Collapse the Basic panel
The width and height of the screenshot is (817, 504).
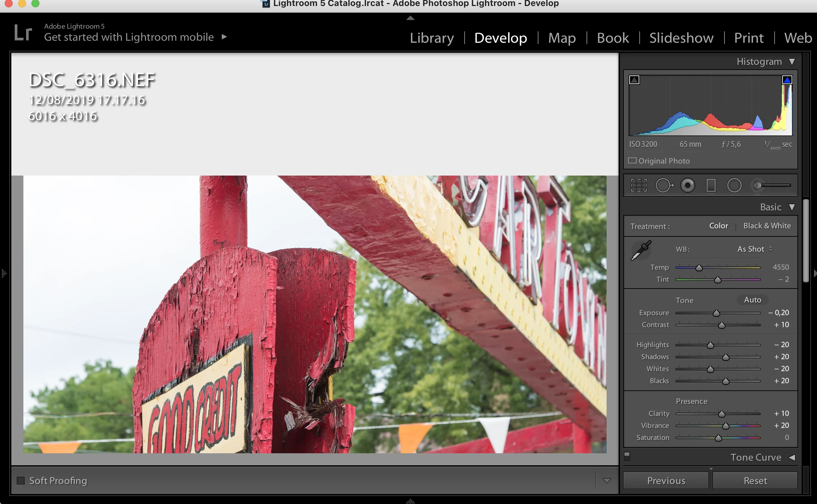[x=791, y=207]
